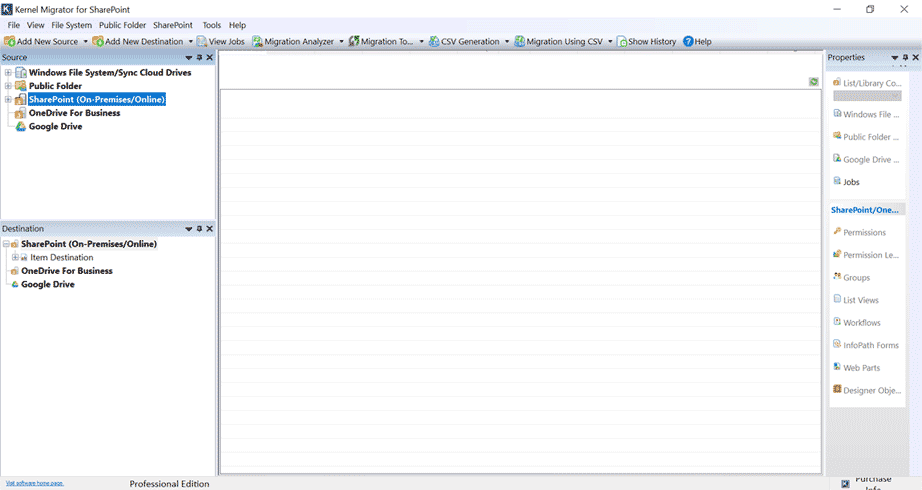Open the View menu
Image resolution: width=922 pixels, height=490 pixels.
(x=35, y=25)
